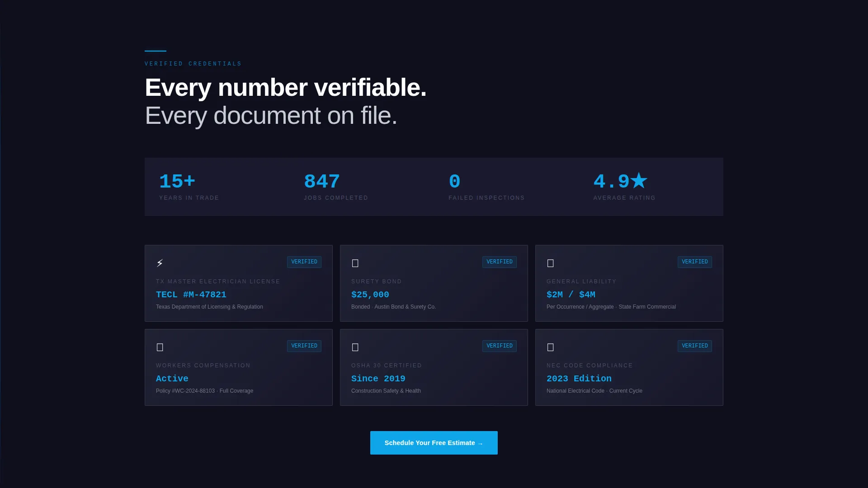Click the VERIFIED badge on NEC Code Compliance card

point(695,346)
